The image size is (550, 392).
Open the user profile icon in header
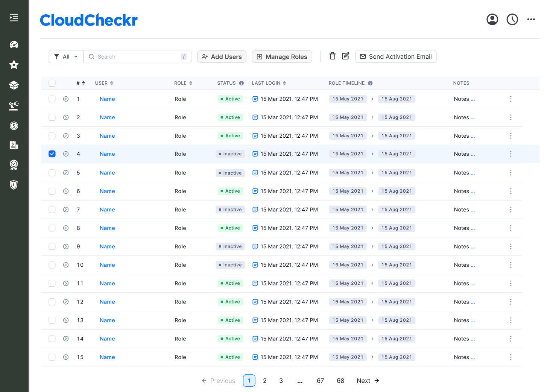click(x=492, y=19)
